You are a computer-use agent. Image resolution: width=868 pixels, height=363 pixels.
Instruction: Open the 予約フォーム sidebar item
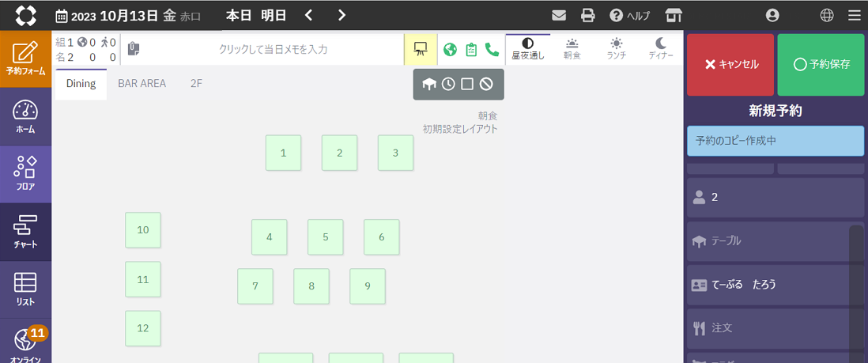25,59
